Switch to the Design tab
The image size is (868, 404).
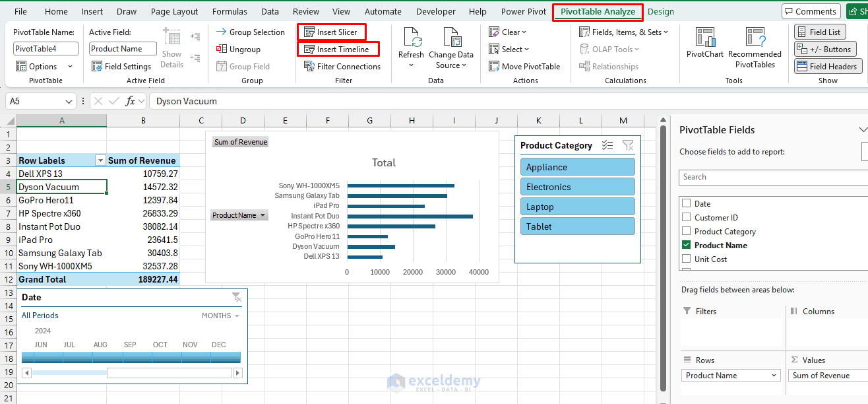pyautogui.click(x=661, y=11)
